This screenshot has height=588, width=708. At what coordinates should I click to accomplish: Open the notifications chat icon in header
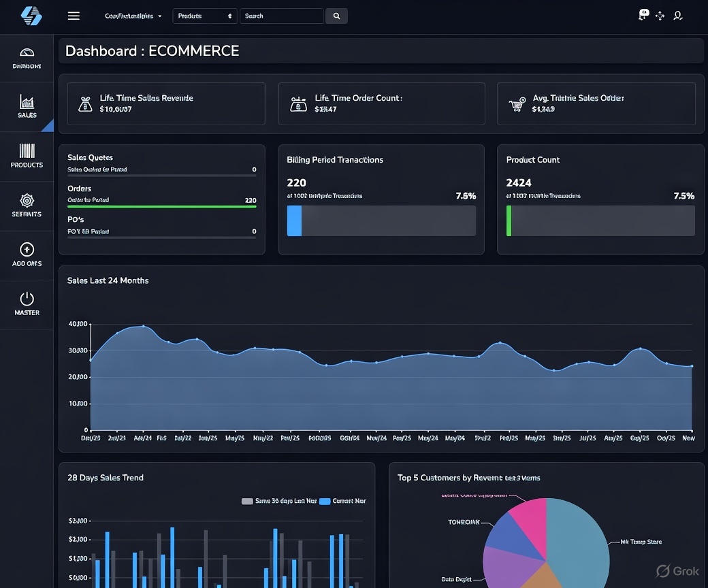[643, 15]
